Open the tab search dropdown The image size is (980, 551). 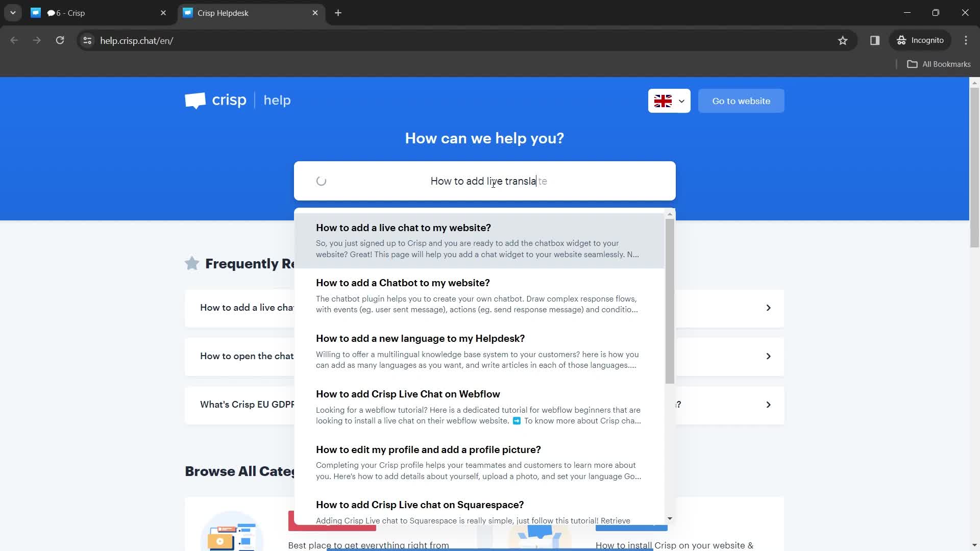click(x=13, y=13)
